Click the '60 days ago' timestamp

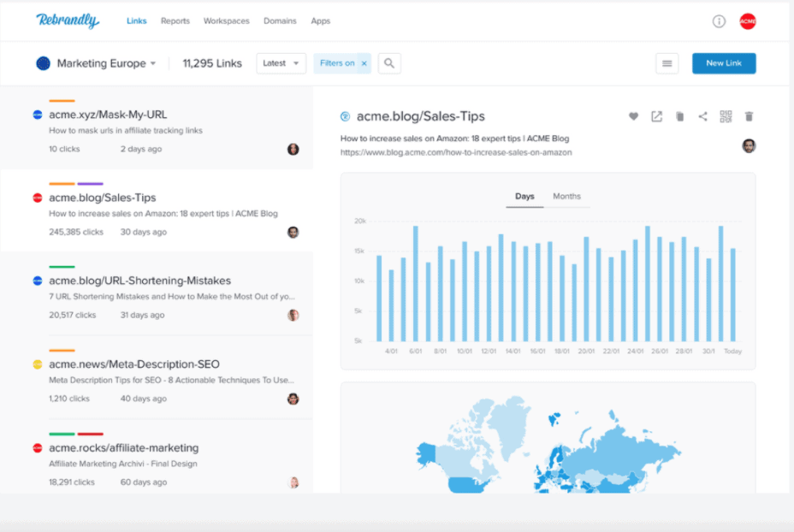[x=143, y=482]
